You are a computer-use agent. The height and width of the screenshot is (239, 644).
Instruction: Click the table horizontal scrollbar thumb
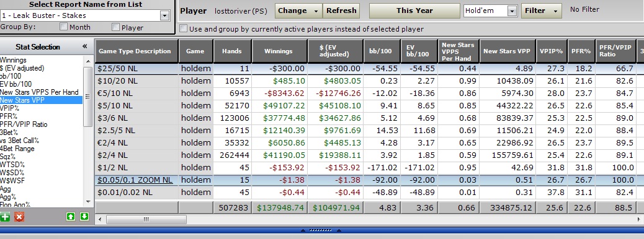pos(146,220)
